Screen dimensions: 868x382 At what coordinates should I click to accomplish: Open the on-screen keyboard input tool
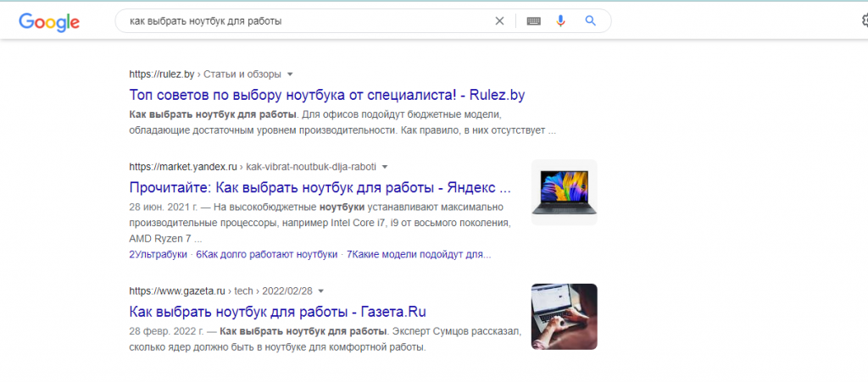[x=534, y=21]
